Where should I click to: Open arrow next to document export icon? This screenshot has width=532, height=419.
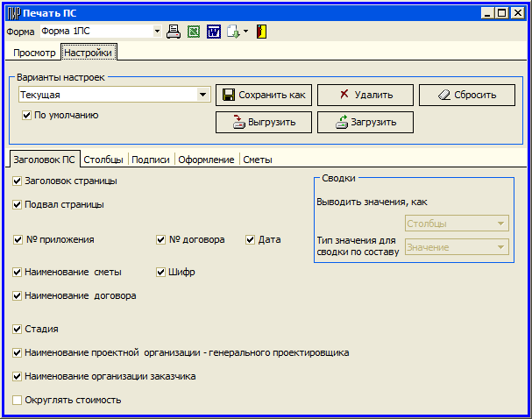point(246,32)
